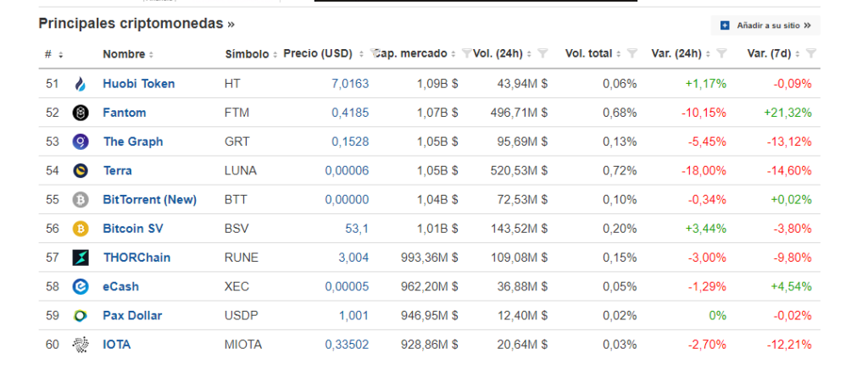Open Terra coin link
This screenshot has width=868, height=376.
pyautogui.click(x=117, y=170)
